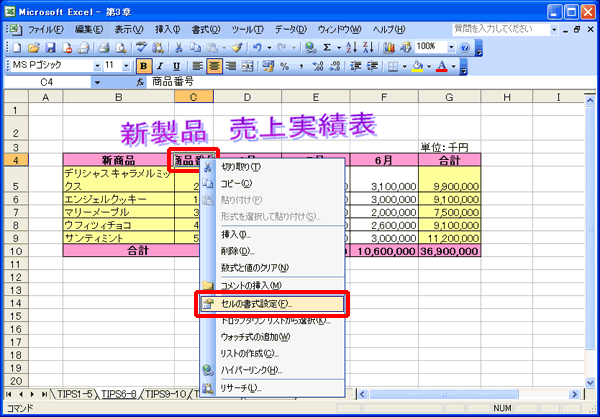Expand the Name Box dropdown next to C4
The image size is (600, 417).
(x=97, y=82)
